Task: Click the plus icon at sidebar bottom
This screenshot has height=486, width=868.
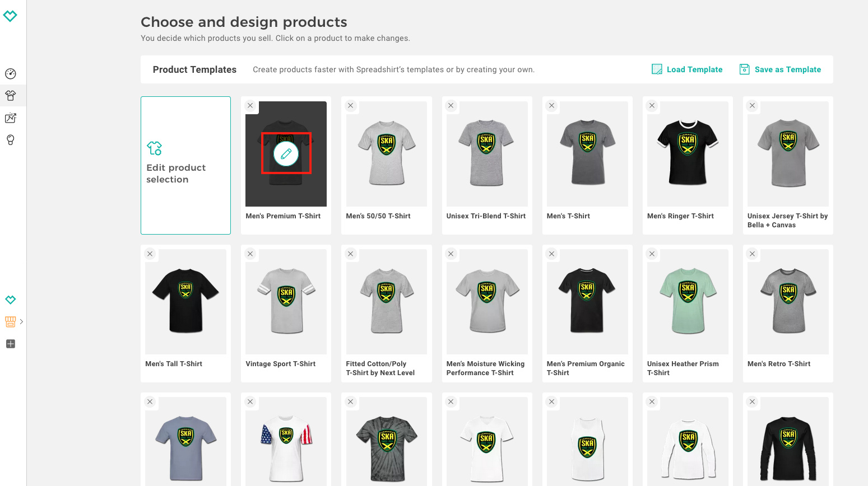Action: 11,344
